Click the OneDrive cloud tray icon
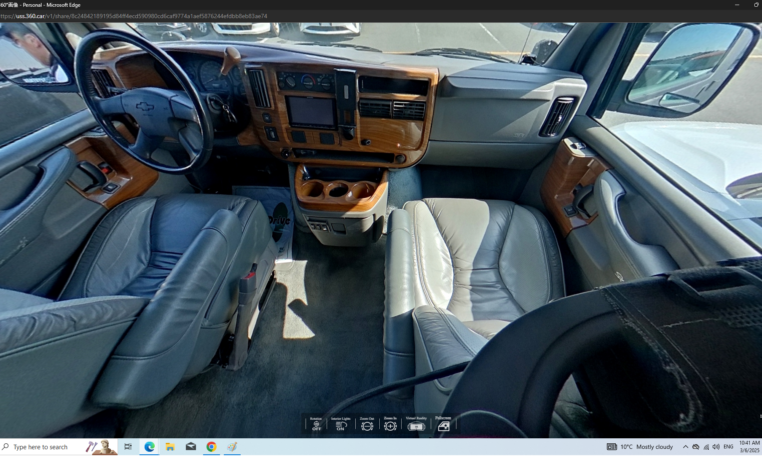 point(696,447)
